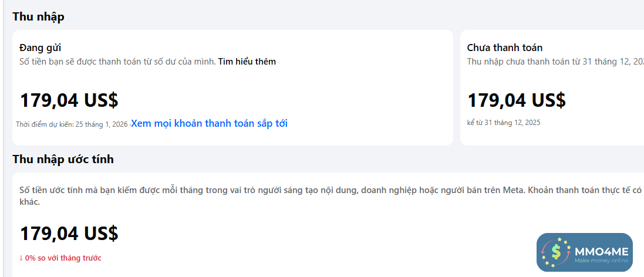Click 'Thu nhập chưa thanh toán từ 31 tháng 12' text
This screenshot has width=644, height=277.
click(555, 62)
